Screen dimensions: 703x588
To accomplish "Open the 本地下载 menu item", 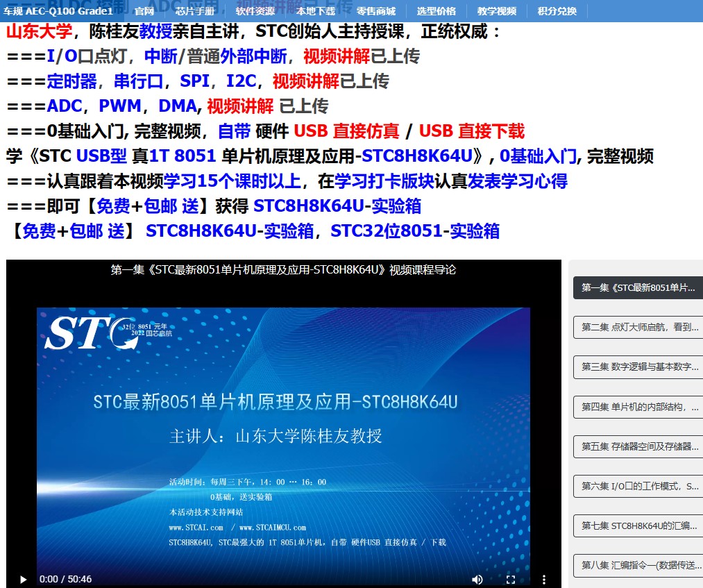I will coord(315,11).
